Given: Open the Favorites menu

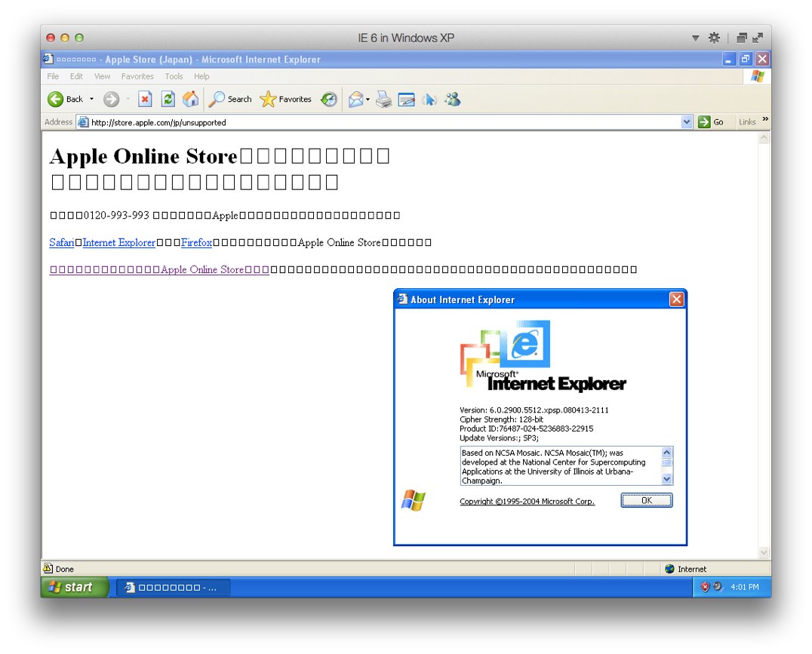Looking at the screenshot, I should 137,76.
